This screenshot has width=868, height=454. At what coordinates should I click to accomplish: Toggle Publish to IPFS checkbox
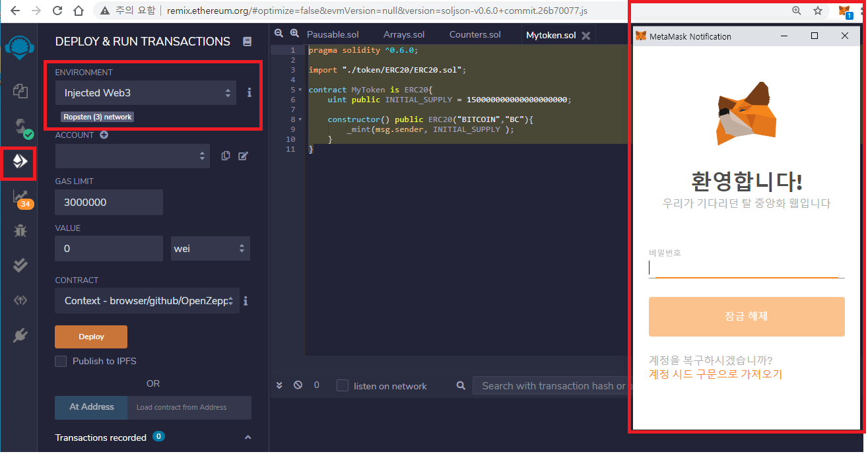(61, 361)
